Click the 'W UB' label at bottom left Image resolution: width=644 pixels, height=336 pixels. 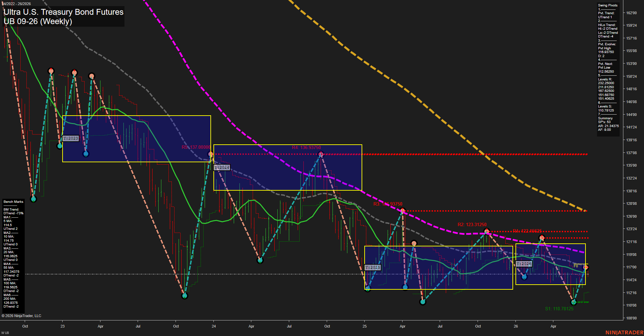(x=5, y=333)
